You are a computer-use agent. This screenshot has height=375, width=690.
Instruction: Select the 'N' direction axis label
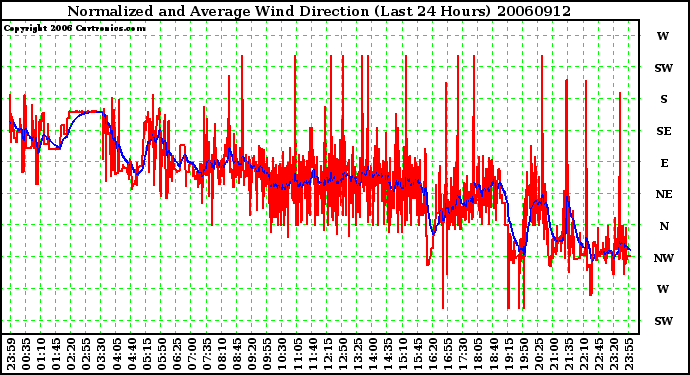pos(664,226)
